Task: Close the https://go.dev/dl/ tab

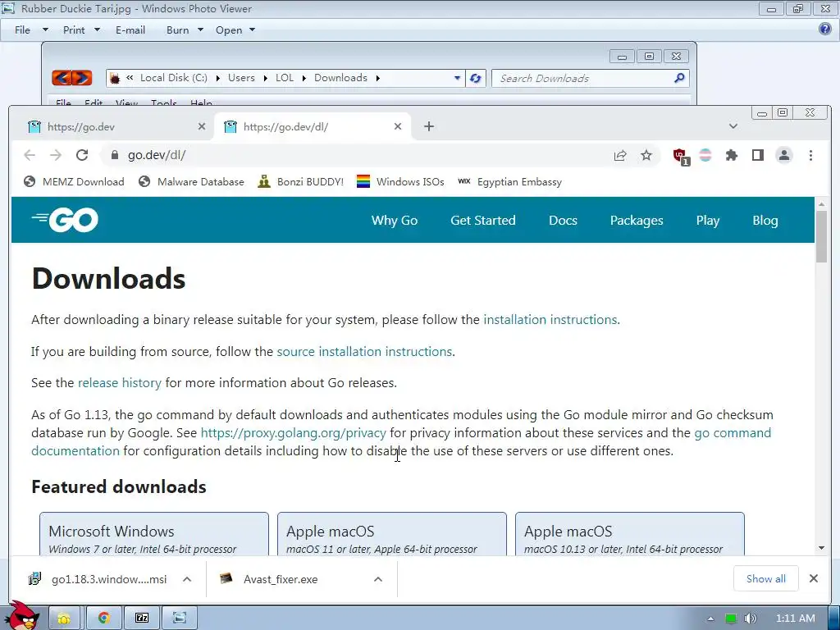Action: (x=398, y=126)
